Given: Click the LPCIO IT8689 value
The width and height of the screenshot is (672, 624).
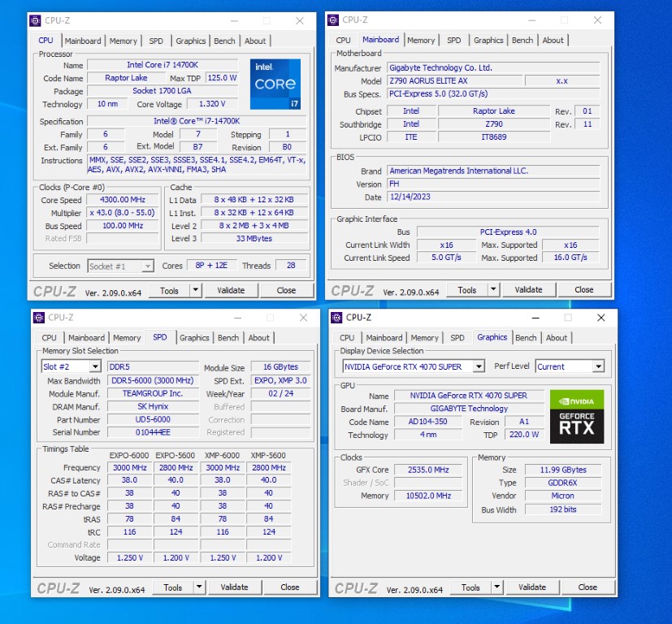Looking at the screenshot, I should coord(494,136).
